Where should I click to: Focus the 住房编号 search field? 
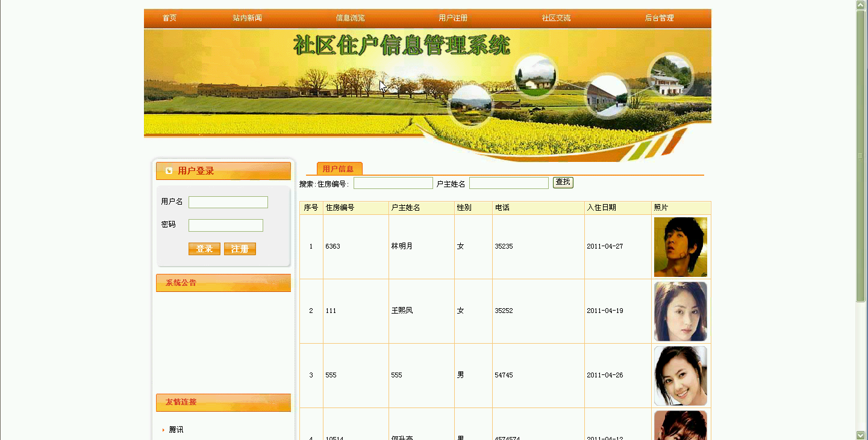tap(393, 183)
